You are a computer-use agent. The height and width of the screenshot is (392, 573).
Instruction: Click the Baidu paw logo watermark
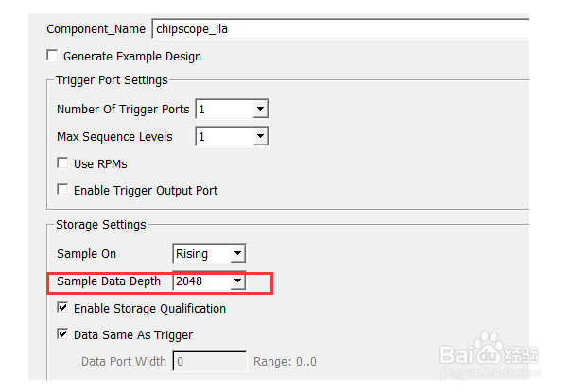(489, 348)
